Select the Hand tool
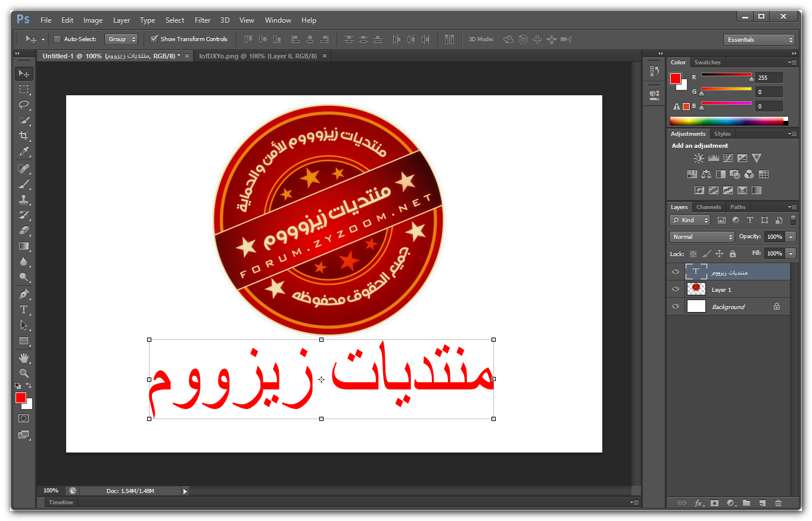The height and width of the screenshot is (521, 812). pos(24,358)
